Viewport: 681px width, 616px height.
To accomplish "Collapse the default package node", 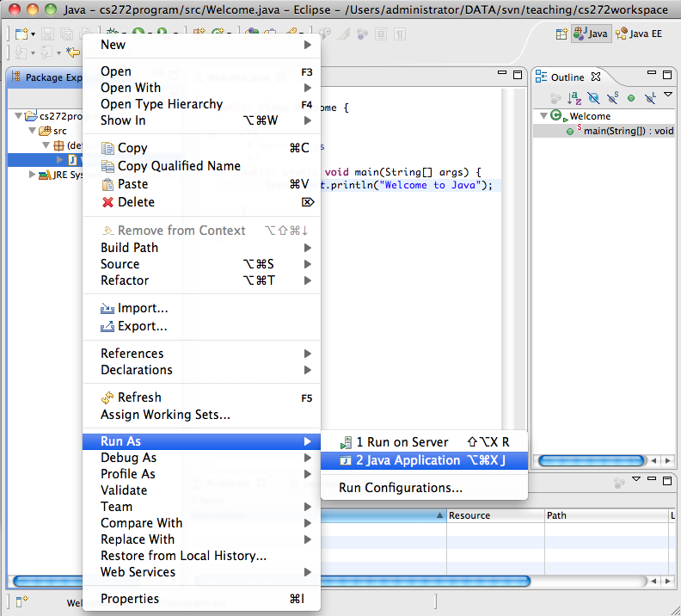I will (46, 145).
